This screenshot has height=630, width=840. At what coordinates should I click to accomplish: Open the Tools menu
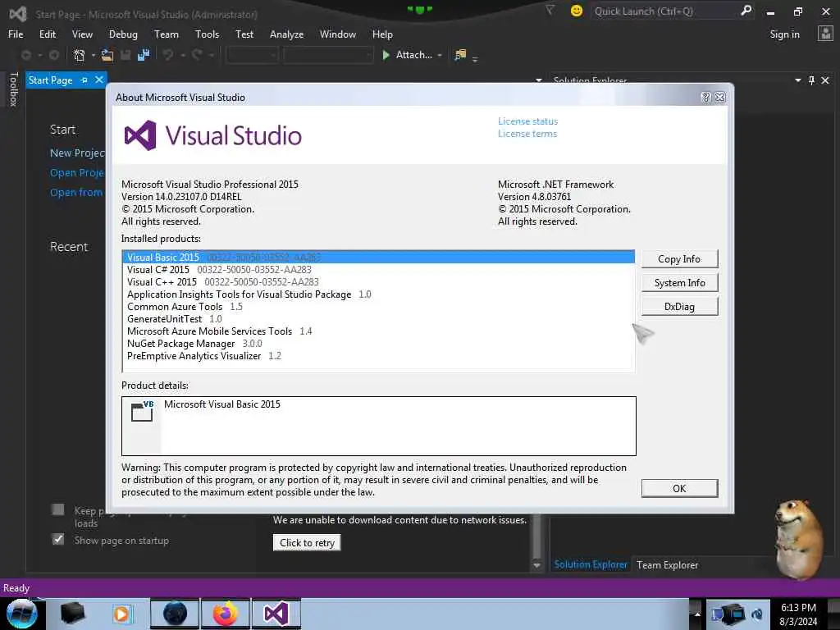tap(207, 34)
